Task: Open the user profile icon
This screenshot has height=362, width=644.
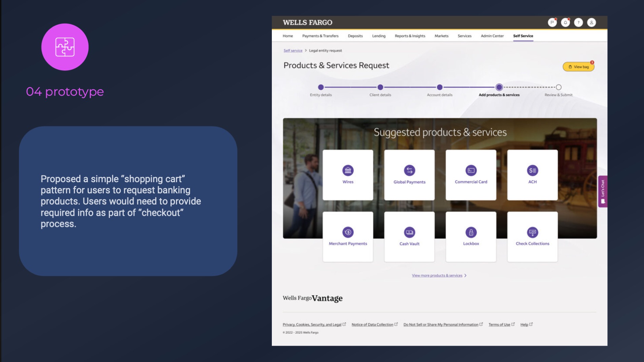Action: coord(591,22)
